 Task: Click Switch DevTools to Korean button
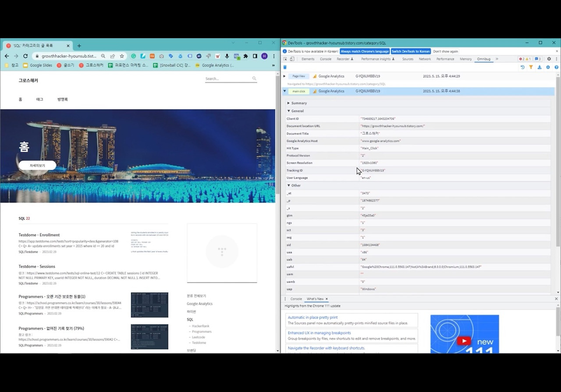tap(411, 51)
